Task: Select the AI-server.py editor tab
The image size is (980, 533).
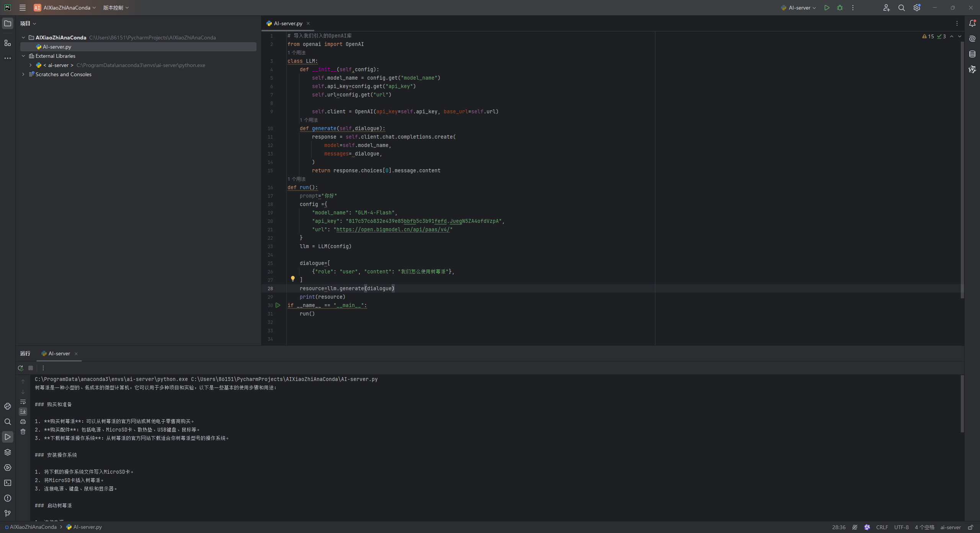Action: (x=288, y=23)
